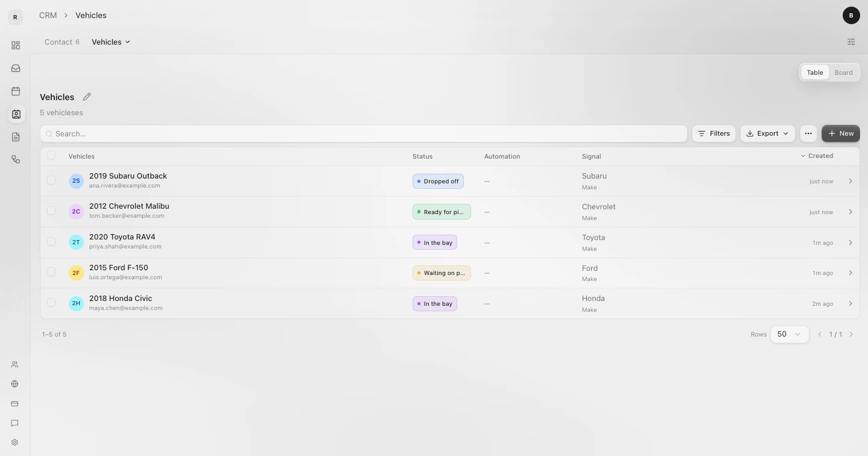The width and height of the screenshot is (868, 456).
Task: Click the Waiting on parts status badge
Action: 442,273
